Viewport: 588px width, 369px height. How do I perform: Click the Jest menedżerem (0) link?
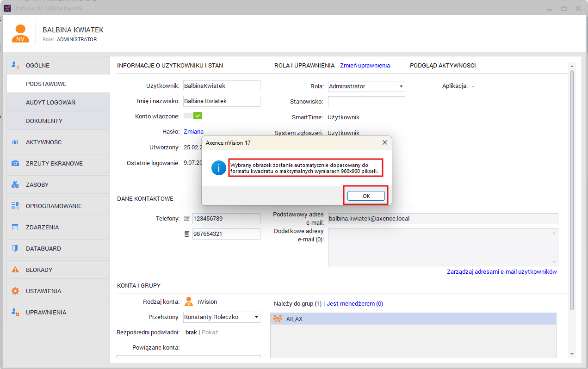tap(355, 304)
